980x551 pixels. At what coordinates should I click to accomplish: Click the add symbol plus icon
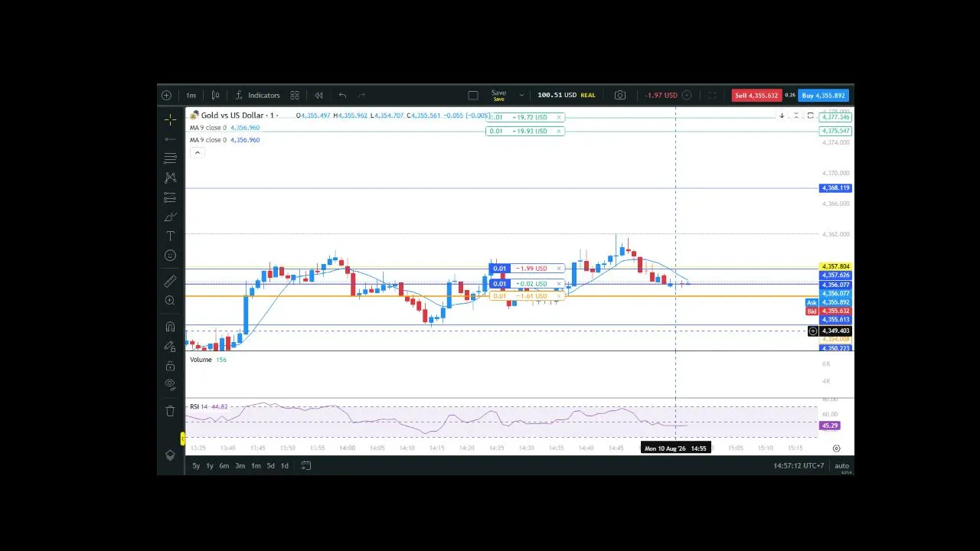point(166,96)
